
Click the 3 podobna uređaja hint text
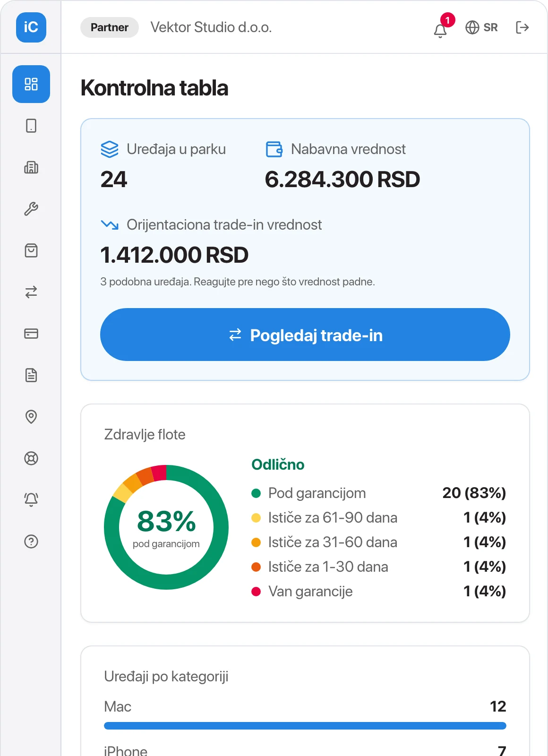238,282
